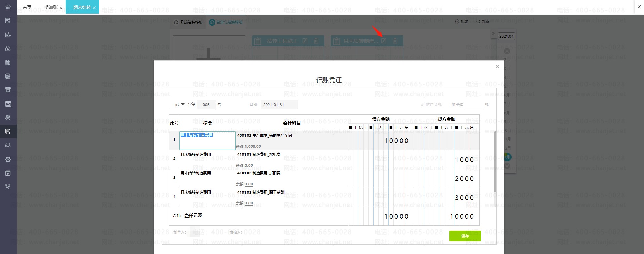Click the 刷新 refresh button
Viewport: 644px width, 254px height.
coord(483,22)
